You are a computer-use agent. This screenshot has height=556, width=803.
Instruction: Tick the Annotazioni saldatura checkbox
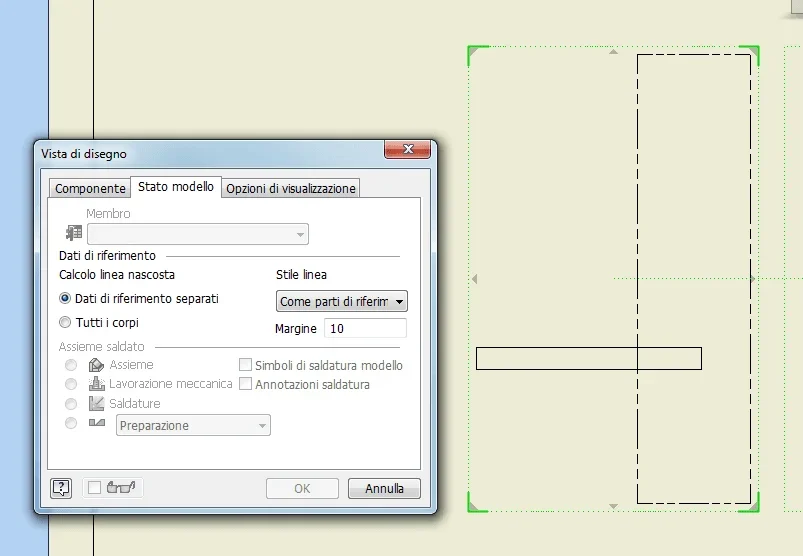(245, 384)
